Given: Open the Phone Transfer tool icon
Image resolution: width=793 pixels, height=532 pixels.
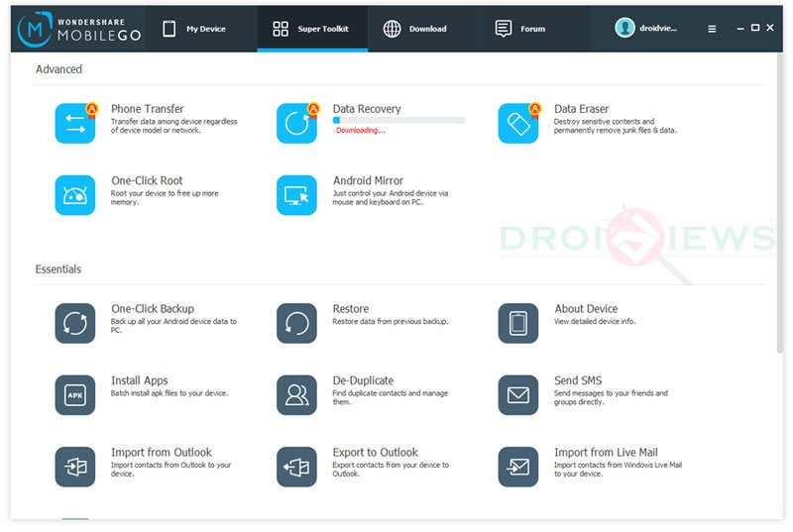Looking at the screenshot, I should point(75,123).
